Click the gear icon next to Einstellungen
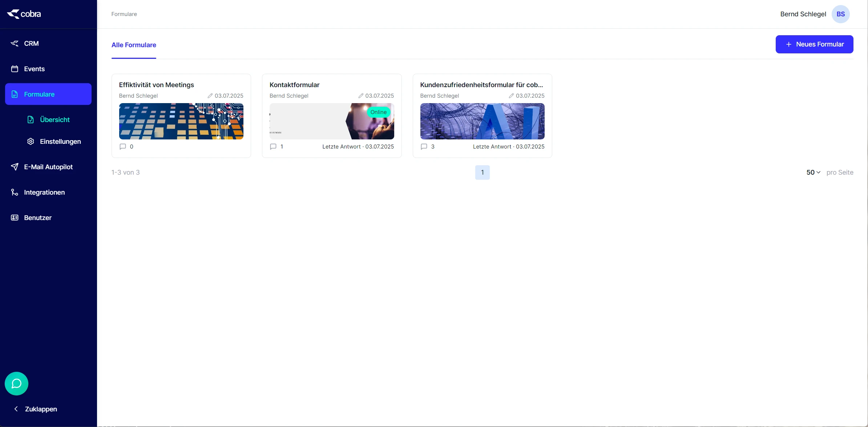 point(31,142)
